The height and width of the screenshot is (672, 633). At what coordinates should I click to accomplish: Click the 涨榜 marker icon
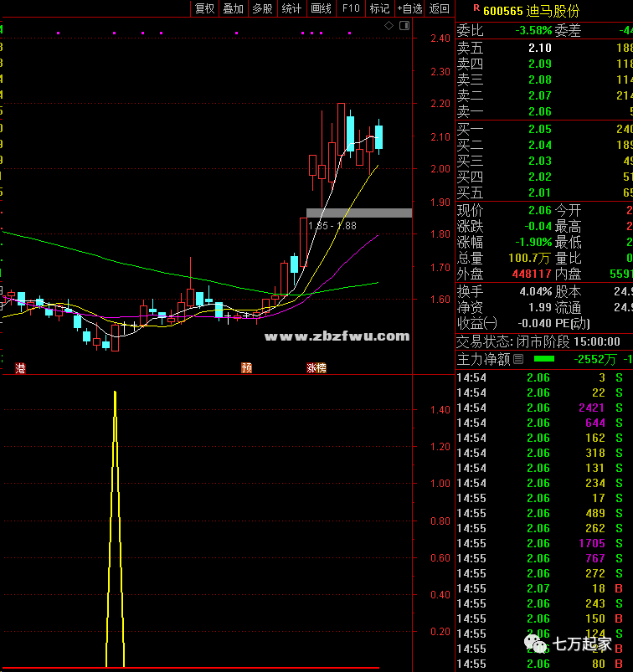coord(316,367)
